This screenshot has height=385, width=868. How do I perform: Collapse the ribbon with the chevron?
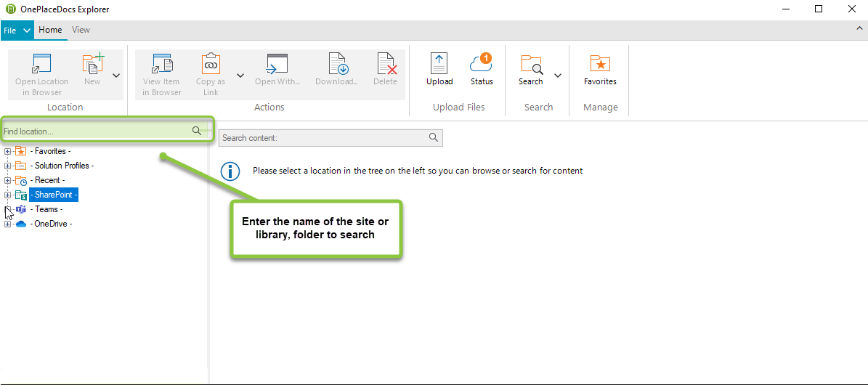pos(860,29)
